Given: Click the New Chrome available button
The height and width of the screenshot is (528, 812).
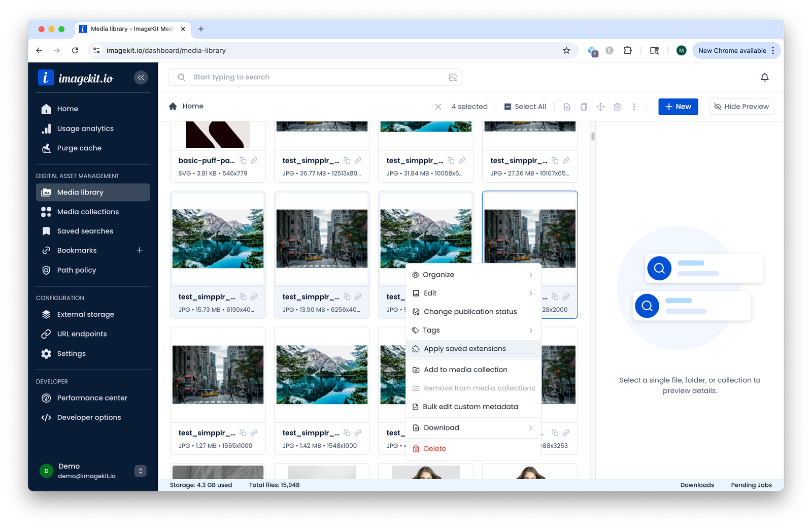Looking at the screenshot, I should click(736, 50).
